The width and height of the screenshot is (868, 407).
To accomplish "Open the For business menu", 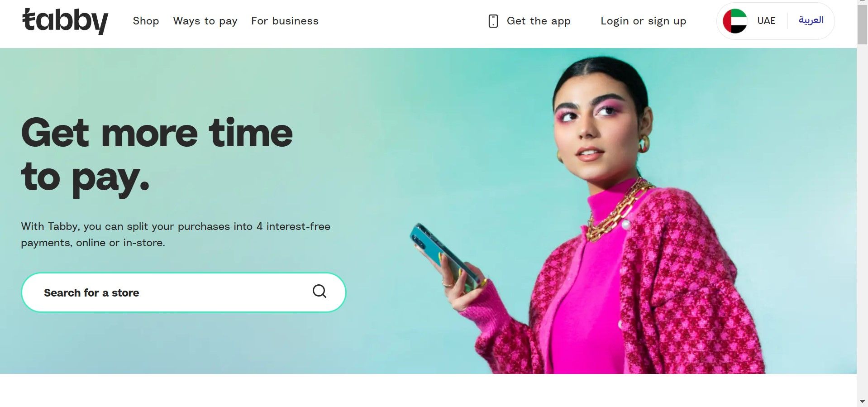I will [285, 21].
